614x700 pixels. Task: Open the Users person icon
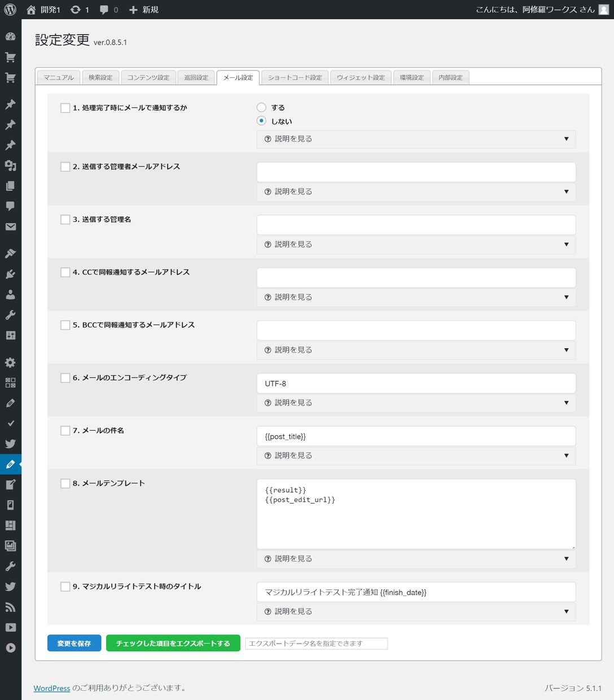pos(10,294)
